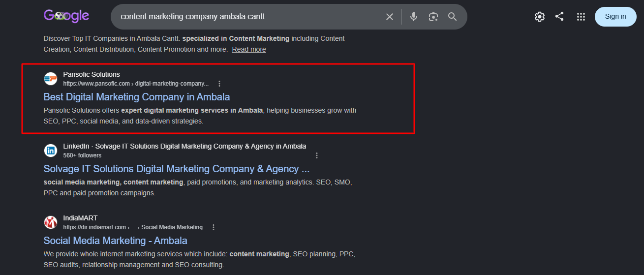
Task: Click snippet Discover Top IT Companies
Action: tap(194, 44)
